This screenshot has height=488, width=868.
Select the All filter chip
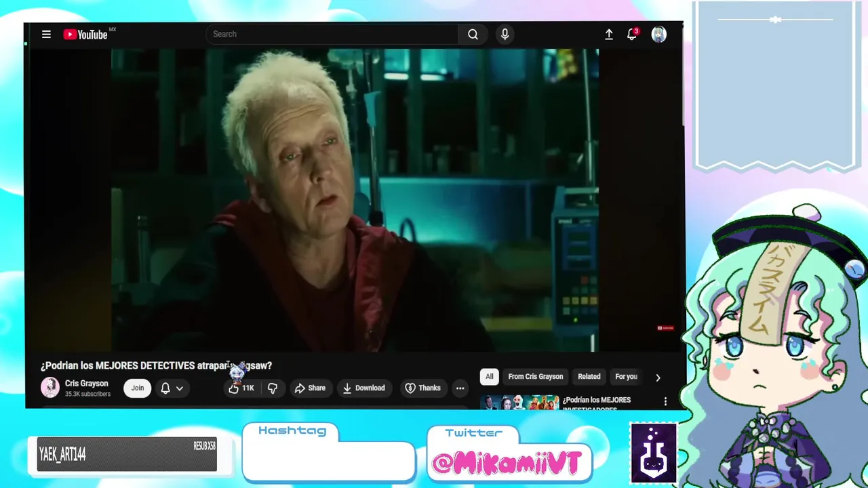(489, 377)
